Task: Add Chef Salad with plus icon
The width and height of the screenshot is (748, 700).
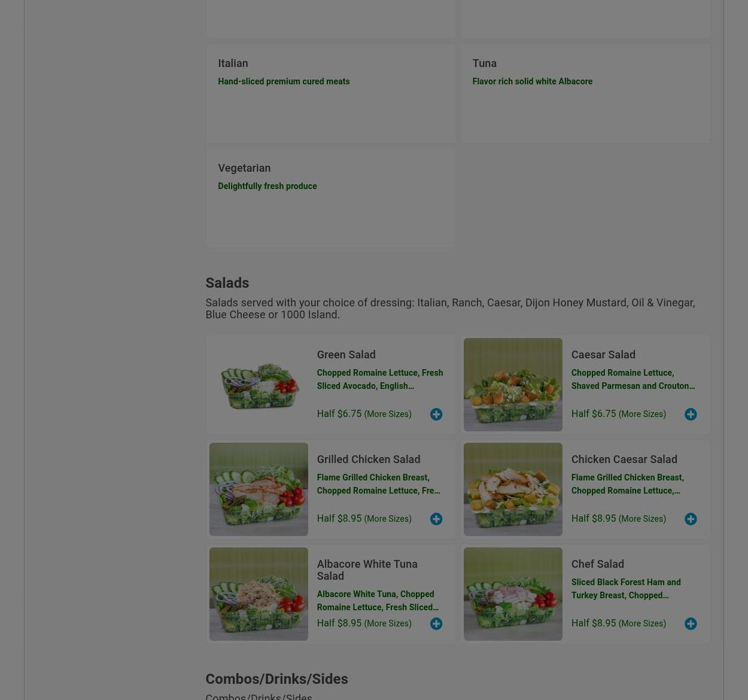Action: tap(691, 623)
